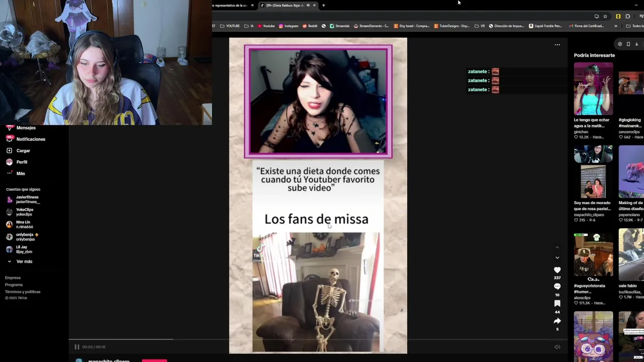Go to next video with down chevron

point(557,257)
